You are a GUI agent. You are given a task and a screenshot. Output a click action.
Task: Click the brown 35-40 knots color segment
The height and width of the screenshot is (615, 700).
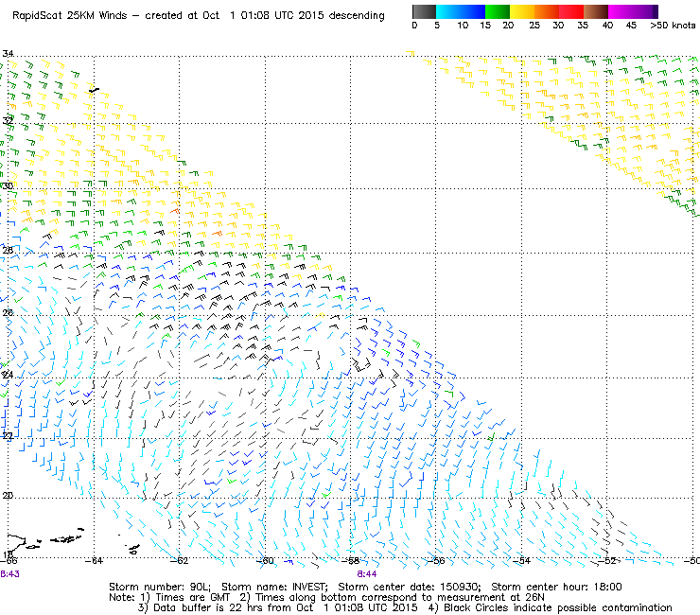(596, 11)
